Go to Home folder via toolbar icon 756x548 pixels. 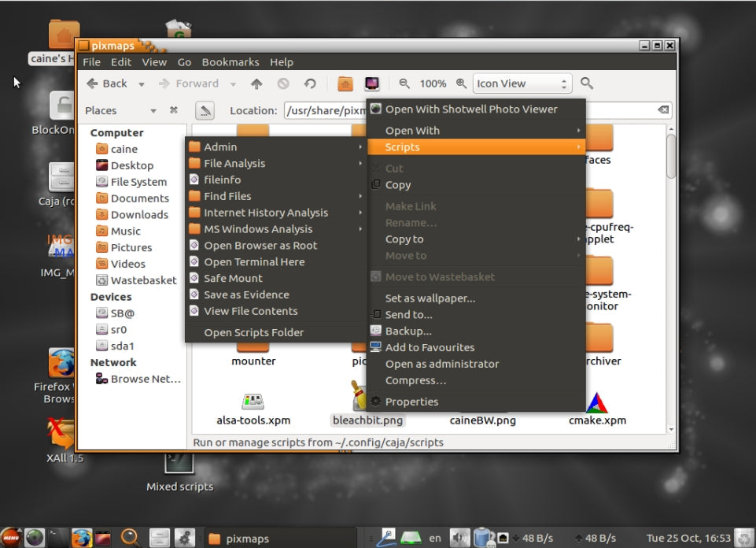coord(345,83)
